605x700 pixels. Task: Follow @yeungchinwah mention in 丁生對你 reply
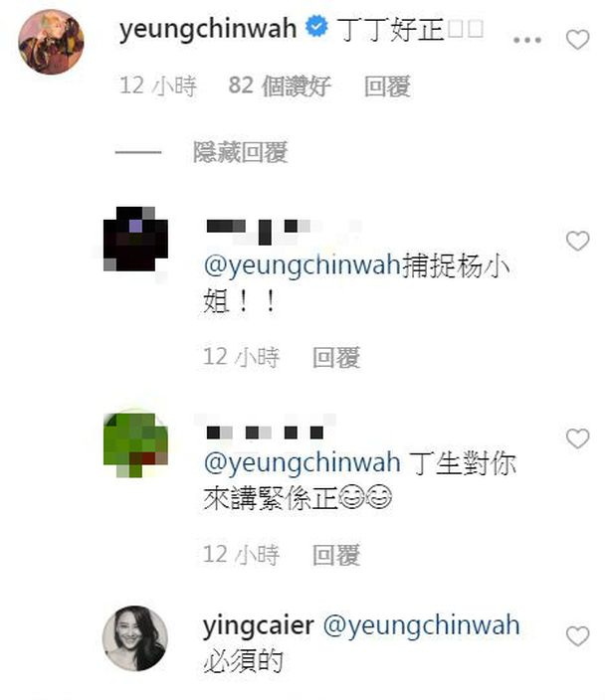[x=302, y=462]
